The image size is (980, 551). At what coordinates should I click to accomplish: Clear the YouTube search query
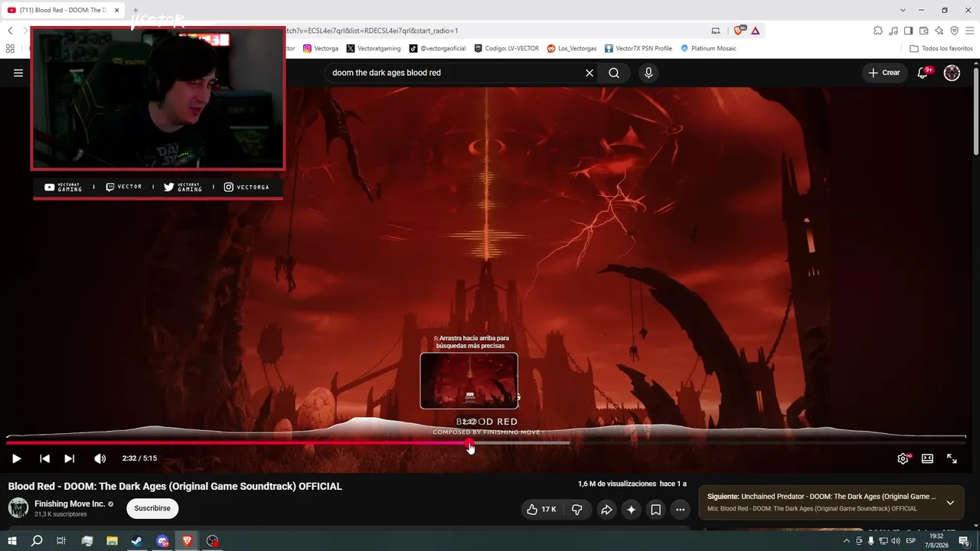click(x=590, y=73)
